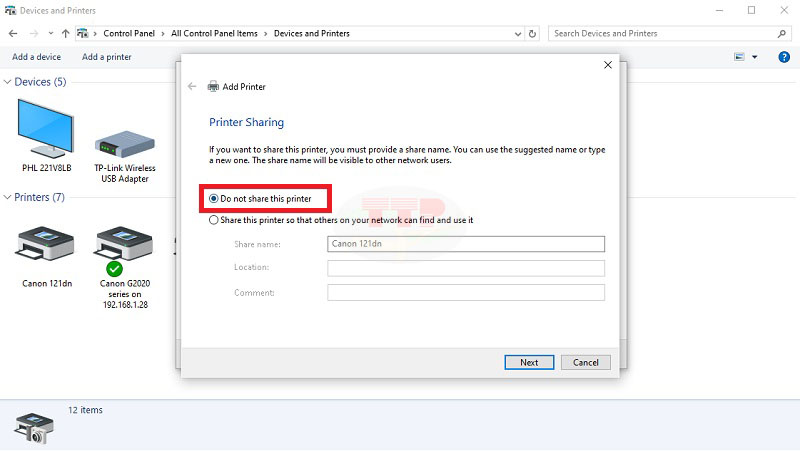Click Add a device in toolbar
This screenshot has height=451, width=800.
pos(36,57)
